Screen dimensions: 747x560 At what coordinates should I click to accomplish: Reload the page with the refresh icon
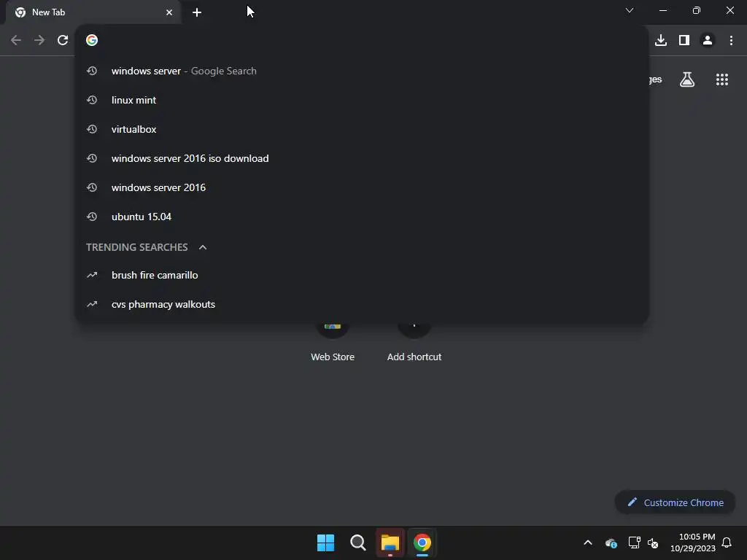pyautogui.click(x=63, y=41)
